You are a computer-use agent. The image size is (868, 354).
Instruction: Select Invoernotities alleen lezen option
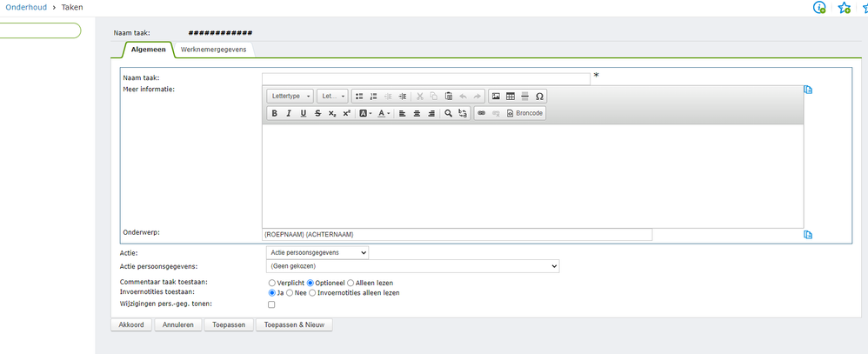click(312, 292)
